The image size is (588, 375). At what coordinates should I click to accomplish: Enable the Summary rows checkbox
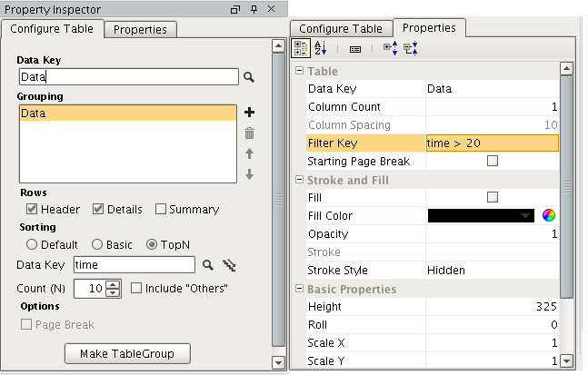click(x=161, y=209)
